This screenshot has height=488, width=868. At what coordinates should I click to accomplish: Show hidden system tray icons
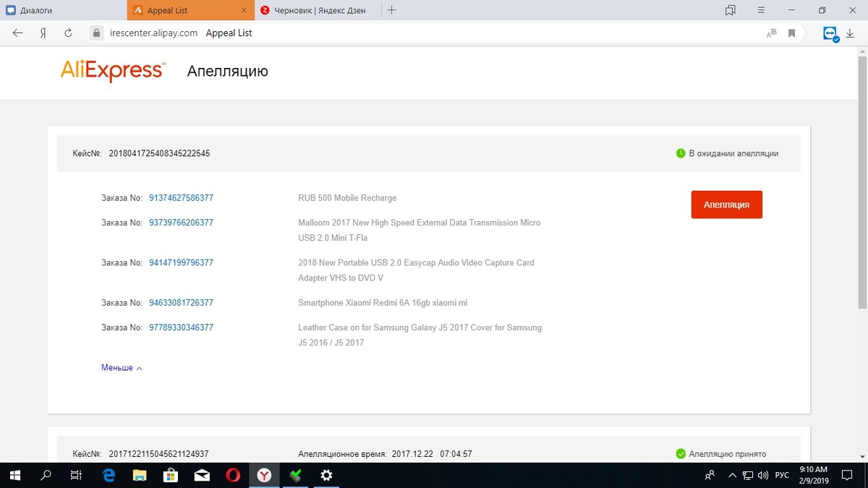[x=731, y=475]
